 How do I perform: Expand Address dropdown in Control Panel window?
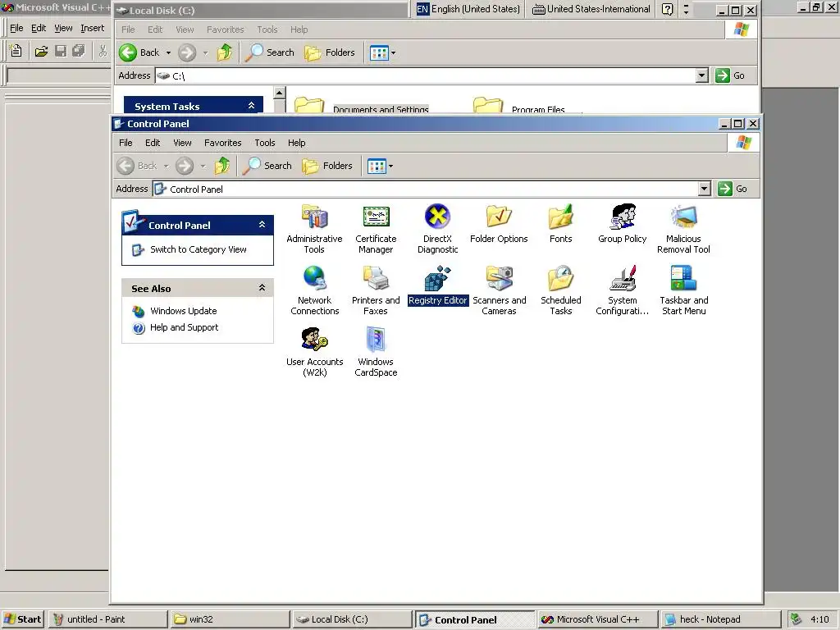pos(705,189)
